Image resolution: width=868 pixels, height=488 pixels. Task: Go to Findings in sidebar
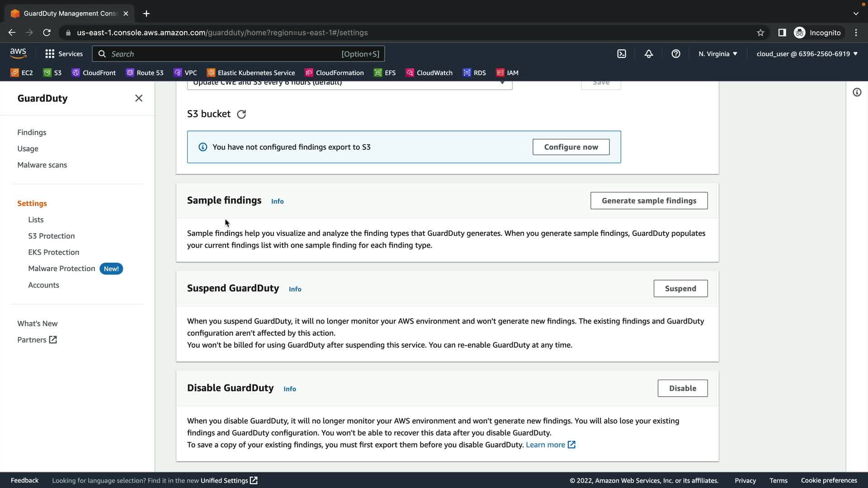point(32,132)
